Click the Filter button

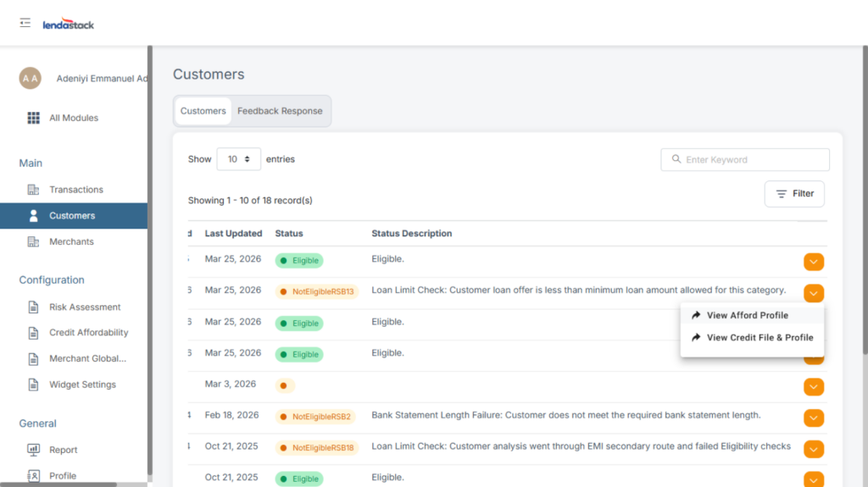point(794,194)
